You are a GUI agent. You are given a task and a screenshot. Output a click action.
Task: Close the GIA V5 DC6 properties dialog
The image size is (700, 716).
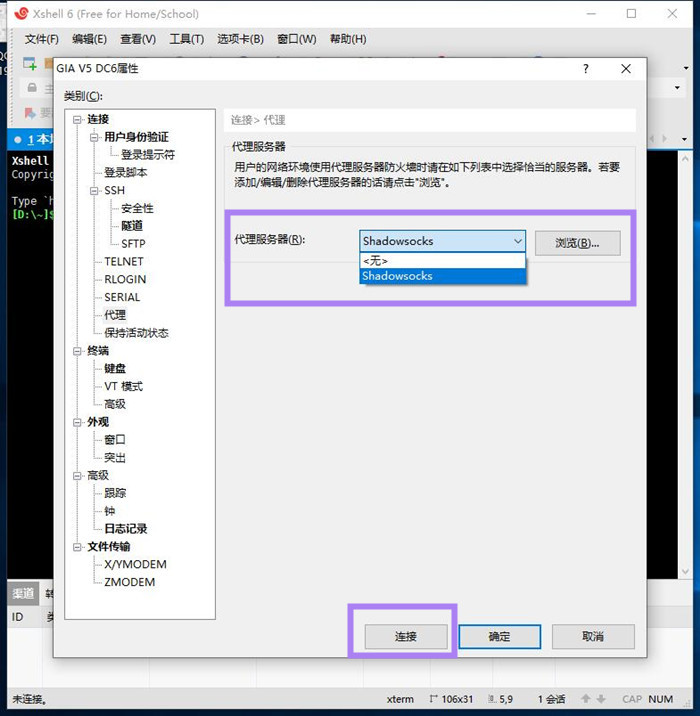(626, 69)
